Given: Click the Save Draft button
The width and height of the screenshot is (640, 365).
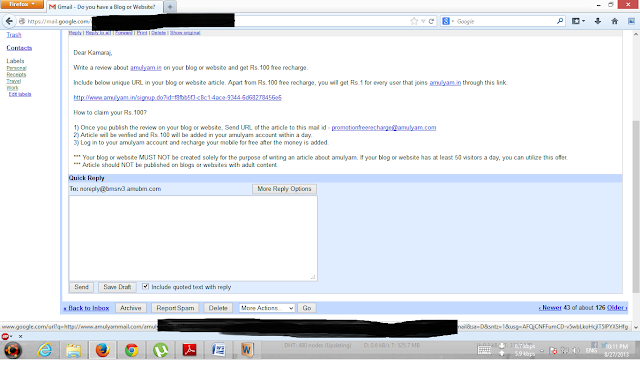Looking at the screenshot, I should pyautogui.click(x=117, y=287).
